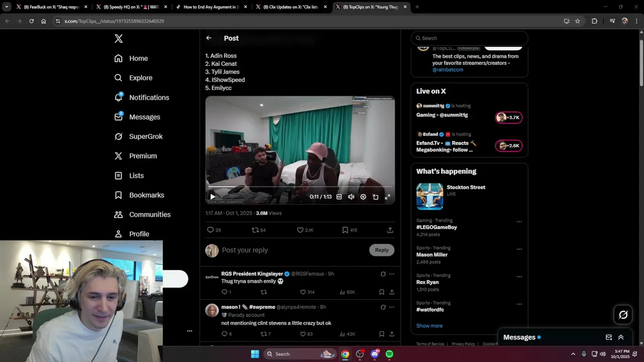Open more options on mason reply
The height and width of the screenshot is (362, 644).
392,307
